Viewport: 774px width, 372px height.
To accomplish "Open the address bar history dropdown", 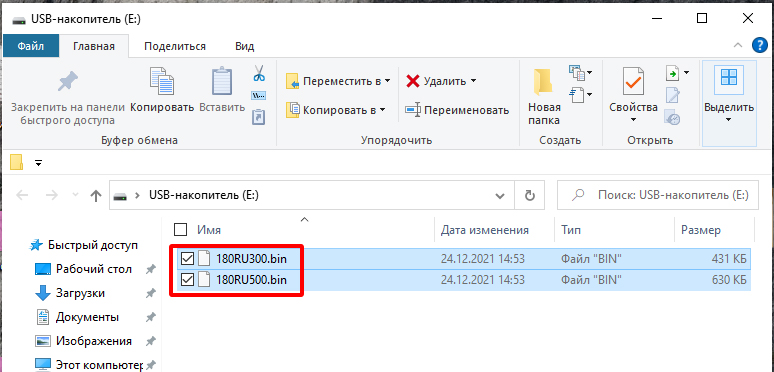I will click(500, 196).
